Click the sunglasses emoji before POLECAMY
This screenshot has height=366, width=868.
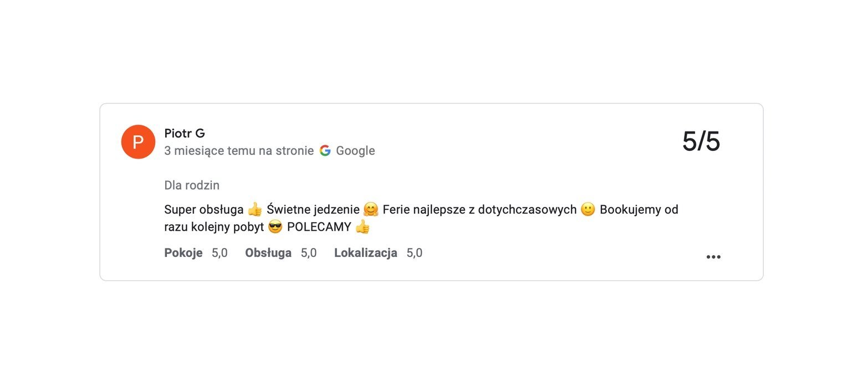(275, 227)
